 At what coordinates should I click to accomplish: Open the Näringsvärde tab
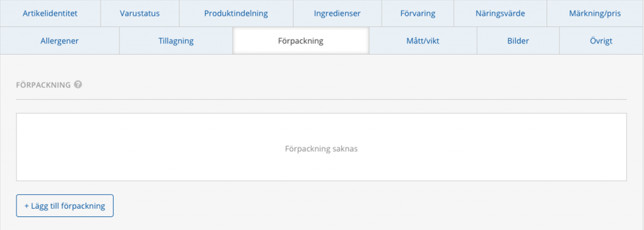point(500,13)
